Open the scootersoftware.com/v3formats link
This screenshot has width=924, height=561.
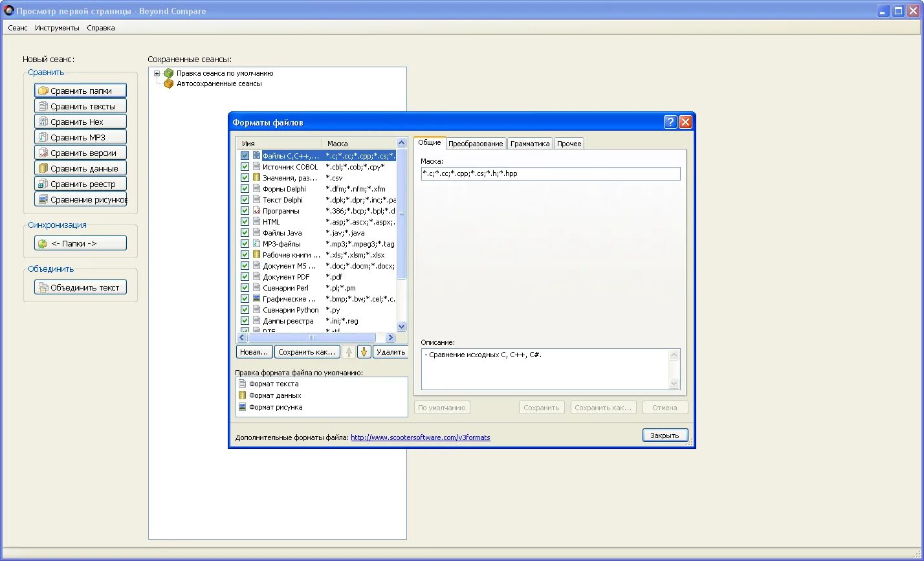coord(421,437)
